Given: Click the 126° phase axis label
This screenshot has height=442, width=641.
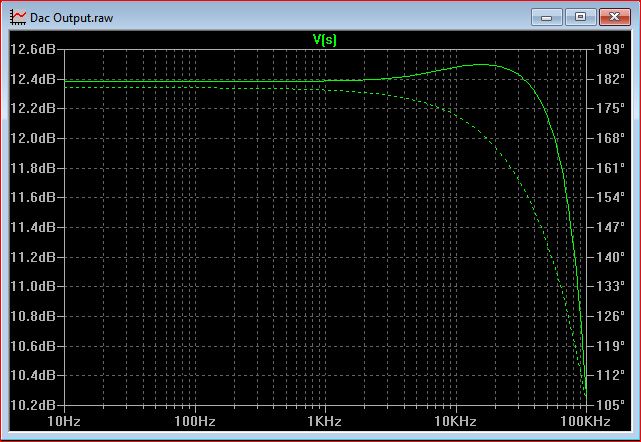Looking at the screenshot, I should 611,316.
